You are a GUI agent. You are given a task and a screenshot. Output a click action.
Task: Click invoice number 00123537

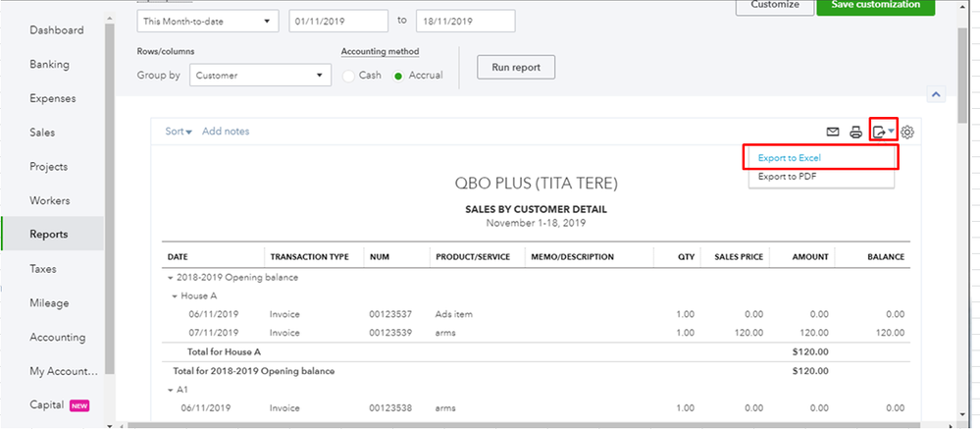pyautogui.click(x=390, y=314)
